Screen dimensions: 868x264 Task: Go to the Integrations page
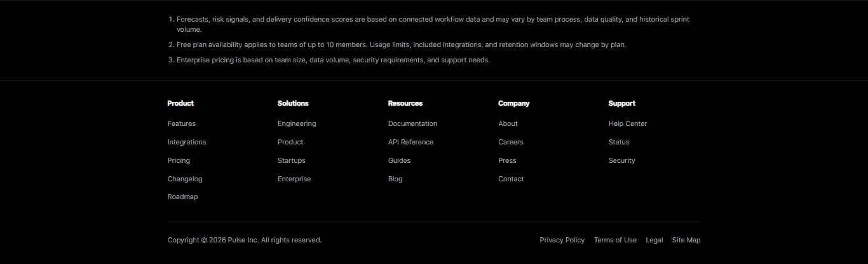(187, 142)
